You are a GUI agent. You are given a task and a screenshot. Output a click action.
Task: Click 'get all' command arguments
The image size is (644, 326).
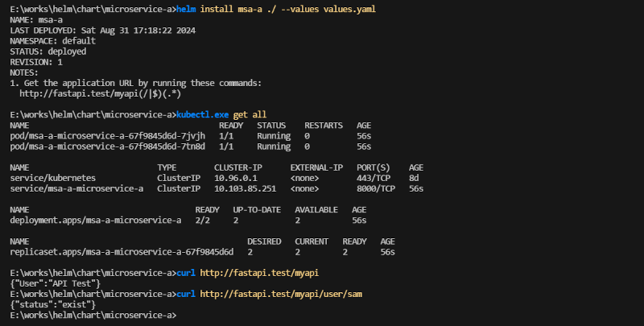[250, 114]
